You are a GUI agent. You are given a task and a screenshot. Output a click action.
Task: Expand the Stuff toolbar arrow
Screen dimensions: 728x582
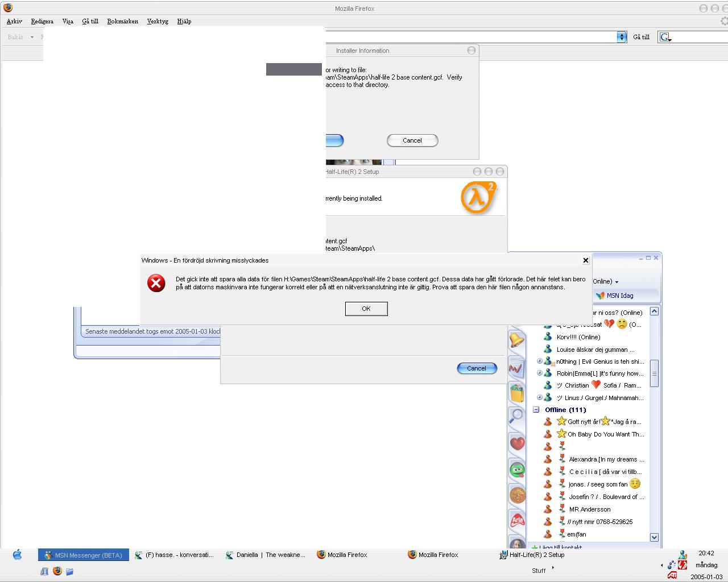click(552, 567)
